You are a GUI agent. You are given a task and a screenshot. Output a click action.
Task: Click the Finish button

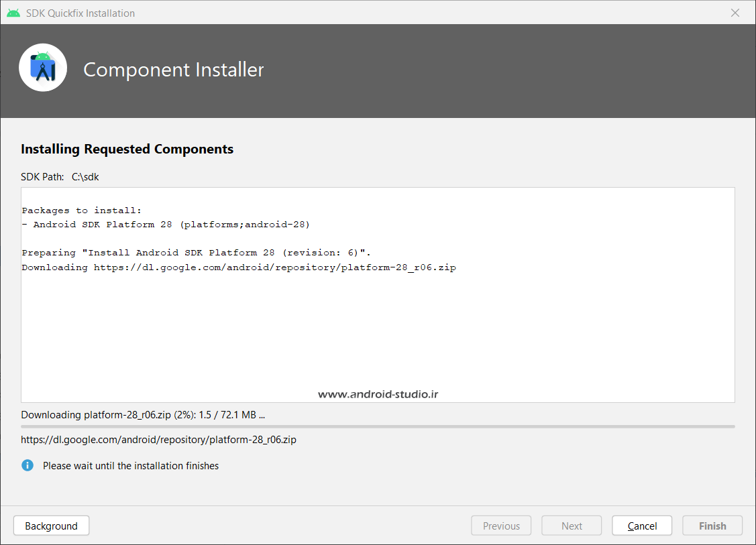pyautogui.click(x=712, y=526)
